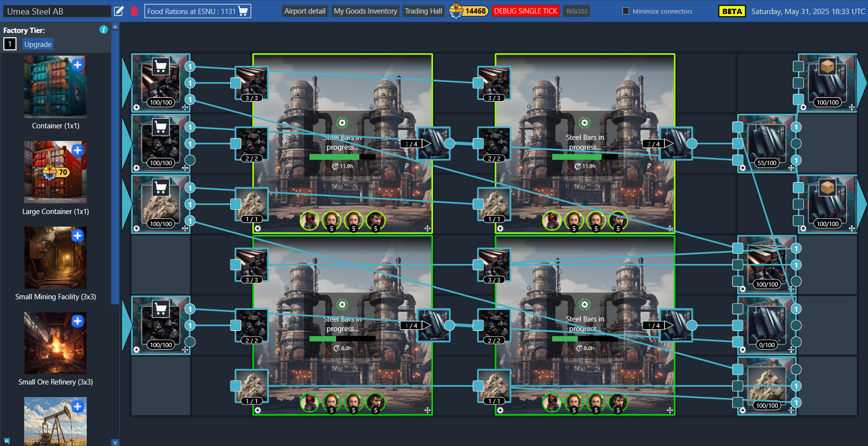868x446 pixels.
Task: Click the edit factory name pencil icon
Action: (x=119, y=11)
